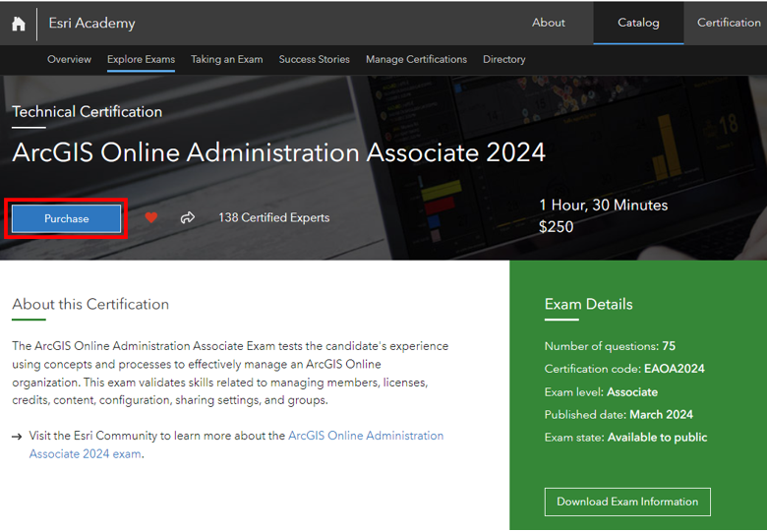Open the About menu item
This screenshot has width=767, height=532.
(549, 23)
